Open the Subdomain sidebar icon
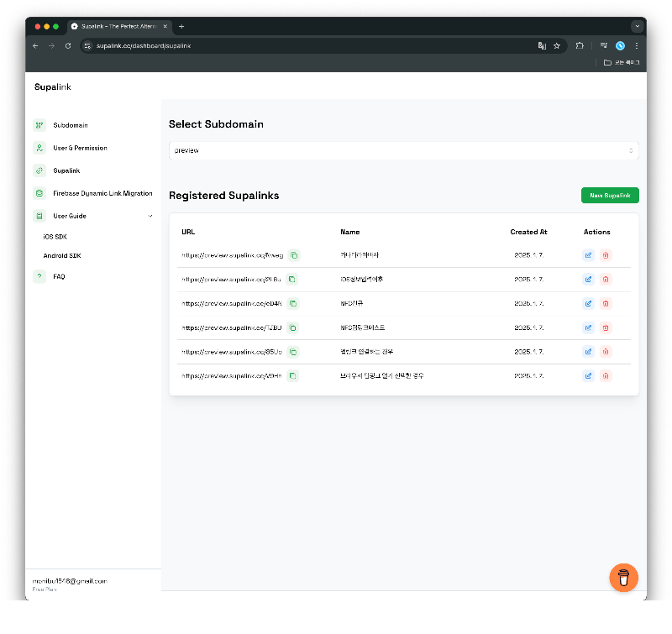This screenshot has width=672, height=634. [39, 125]
